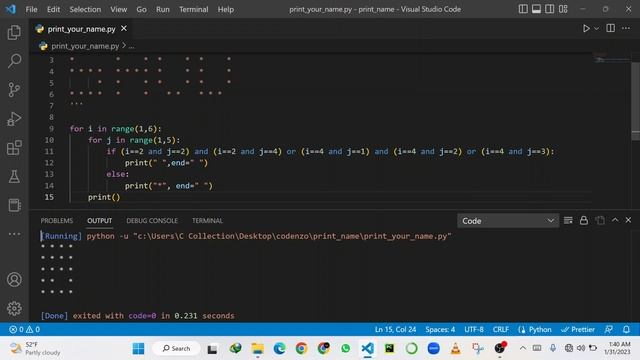Open Microsoft Edge from taskbar
The width and height of the screenshot is (640, 360).
[280, 348]
